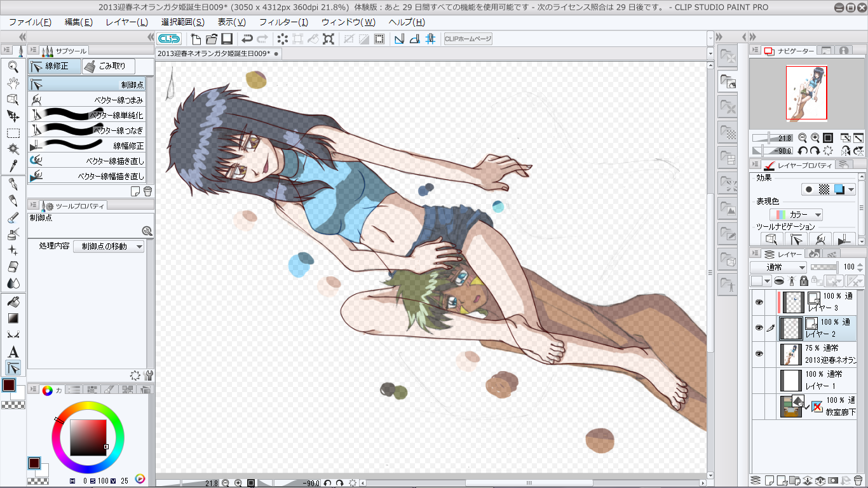Open the フィルター menu
The height and width of the screenshot is (488, 868).
point(283,22)
